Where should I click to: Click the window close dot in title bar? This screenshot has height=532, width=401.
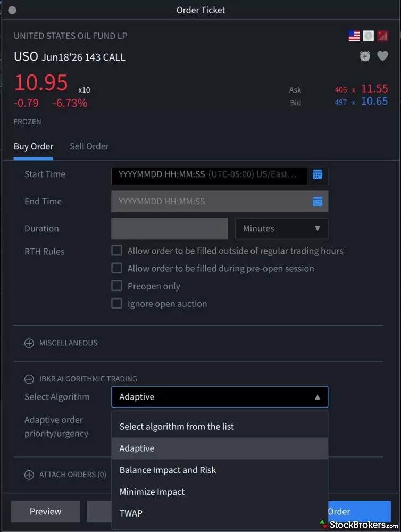[12, 10]
